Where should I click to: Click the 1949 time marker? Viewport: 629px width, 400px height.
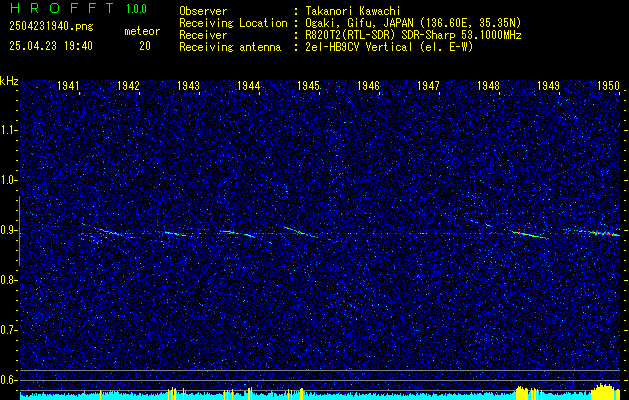point(548,85)
